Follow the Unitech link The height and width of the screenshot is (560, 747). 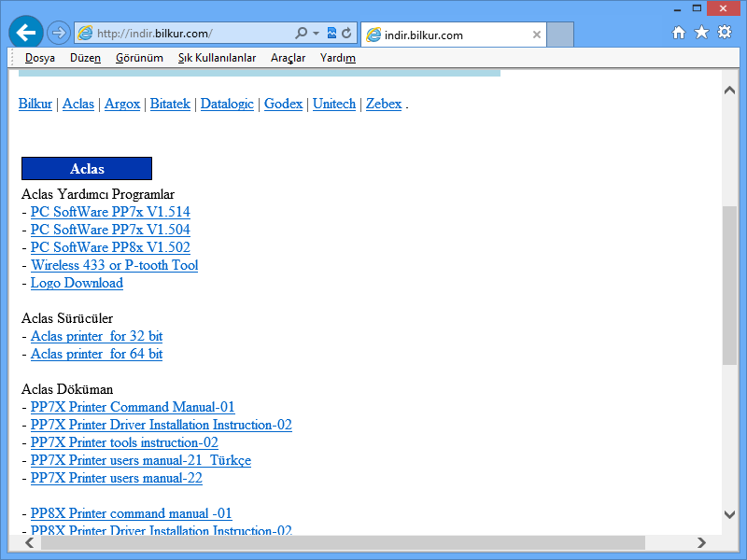click(334, 104)
